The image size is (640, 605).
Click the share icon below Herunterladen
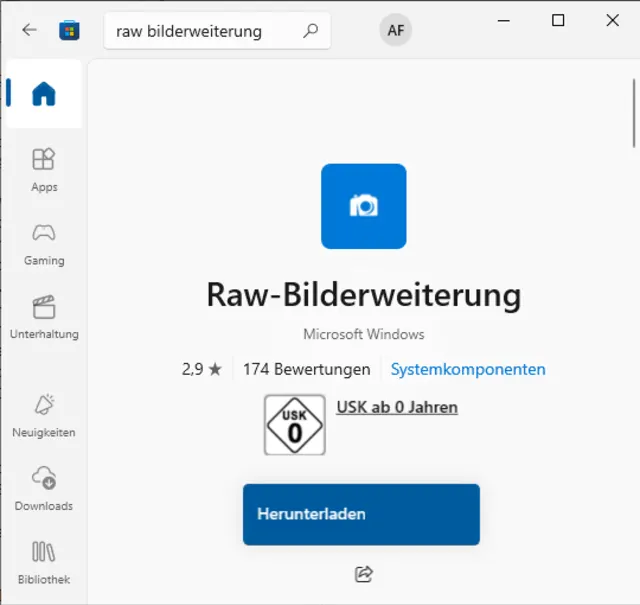[364, 574]
